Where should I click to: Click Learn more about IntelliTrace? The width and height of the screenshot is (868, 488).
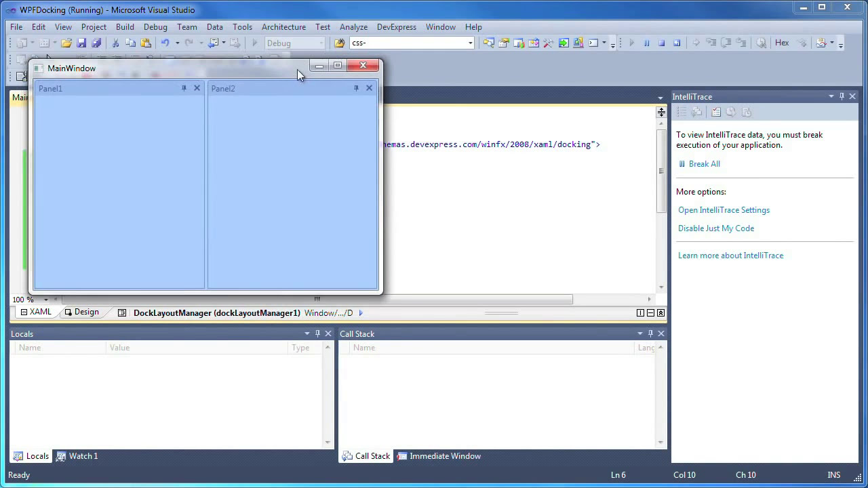pyautogui.click(x=730, y=256)
